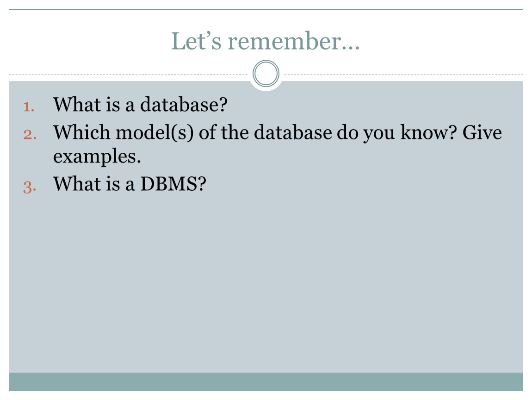The image size is (532, 400).
Task: Click the red list number 3
Action: (x=30, y=187)
